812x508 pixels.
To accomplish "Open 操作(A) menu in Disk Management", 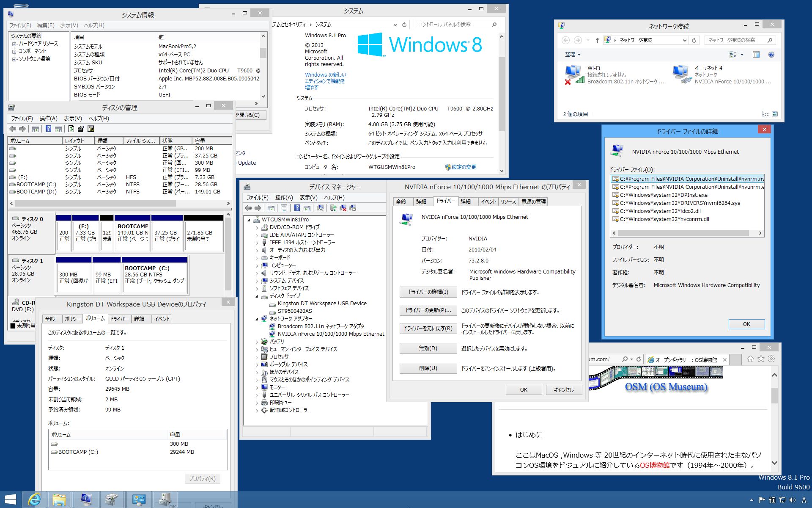I will tap(48, 119).
